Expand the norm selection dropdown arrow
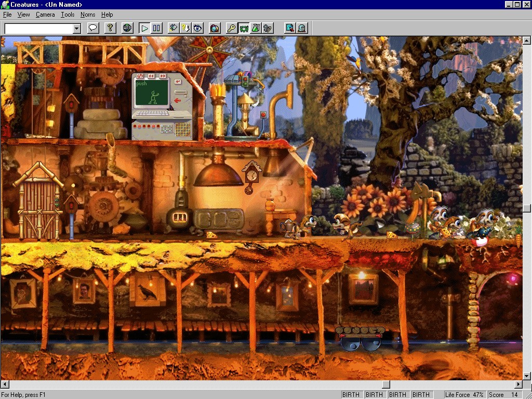This screenshot has width=532, height=399. click(x=77, y=29)
